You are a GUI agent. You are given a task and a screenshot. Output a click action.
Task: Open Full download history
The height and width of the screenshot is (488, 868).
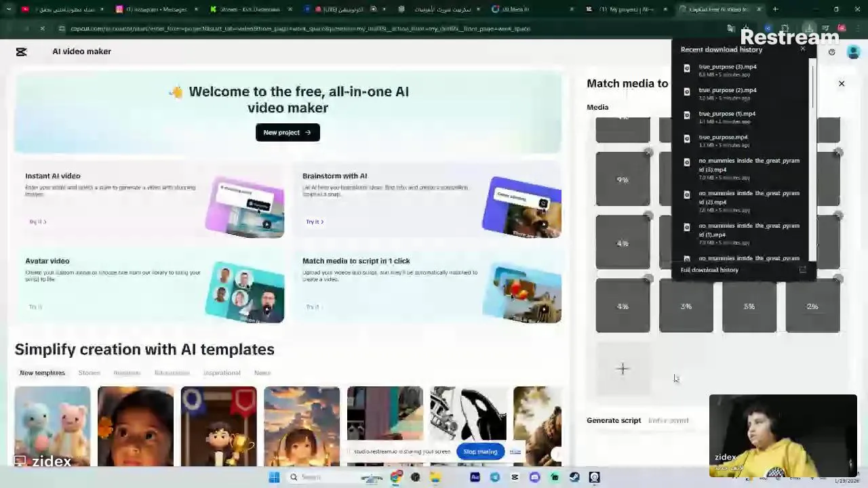coord(709,270)
